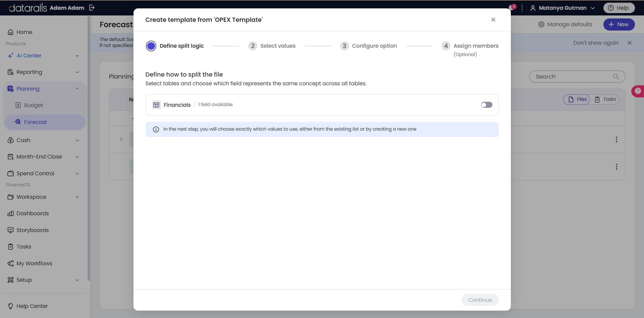Click the Financials table icon

[156, 105]
